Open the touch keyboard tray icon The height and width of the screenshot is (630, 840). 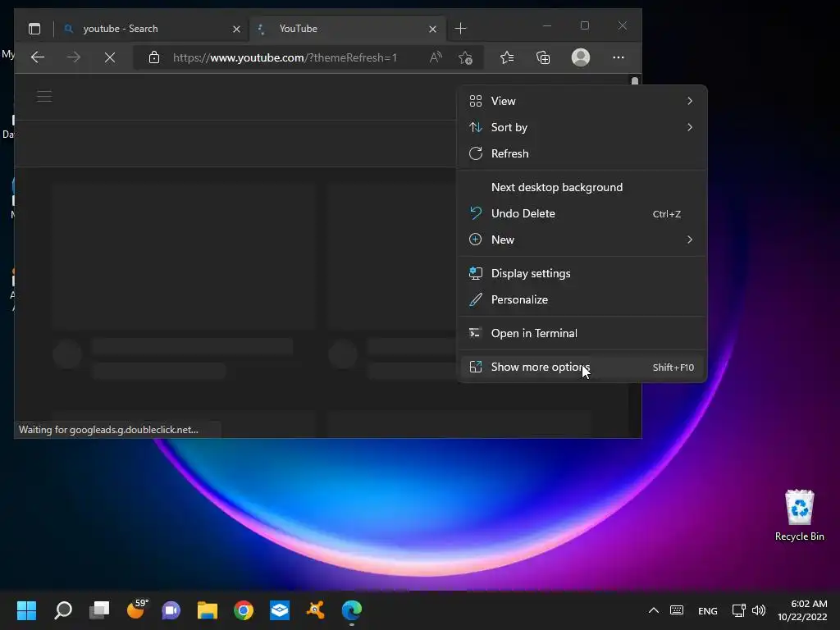[x=677, y=610]
